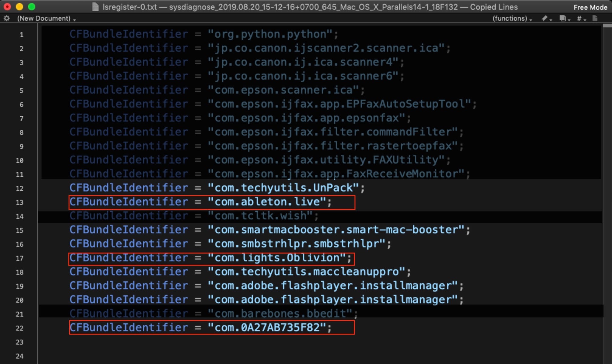Click the green zoom window button
The image size is (612, 364).
[31, 7]
